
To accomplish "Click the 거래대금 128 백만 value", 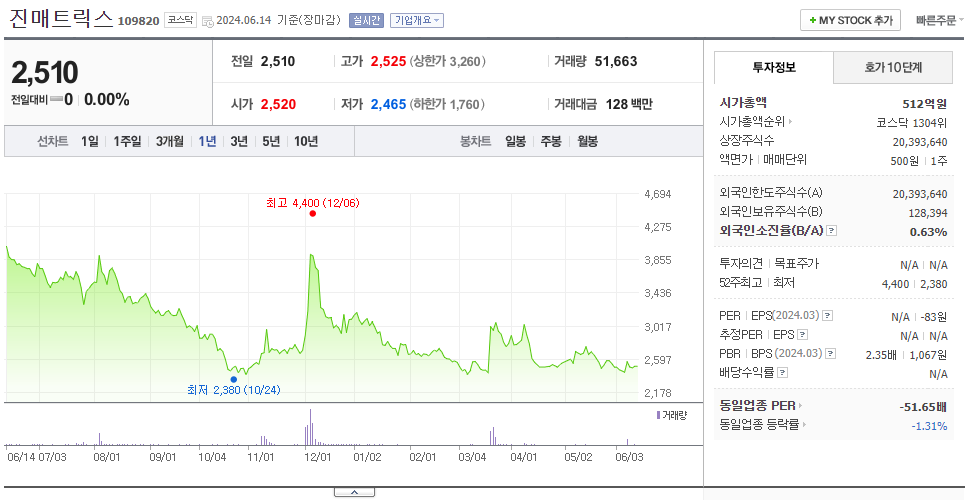I will pyautogui.click(x=629, y=104).
